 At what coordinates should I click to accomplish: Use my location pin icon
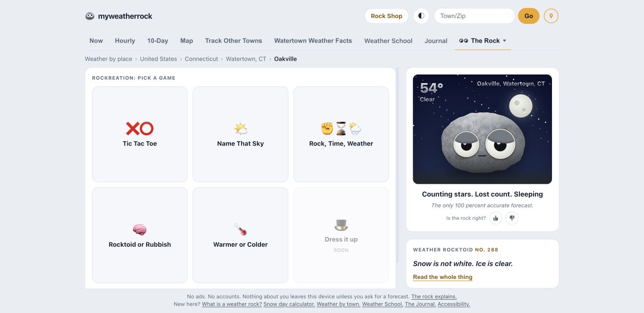tap(551, 16)
